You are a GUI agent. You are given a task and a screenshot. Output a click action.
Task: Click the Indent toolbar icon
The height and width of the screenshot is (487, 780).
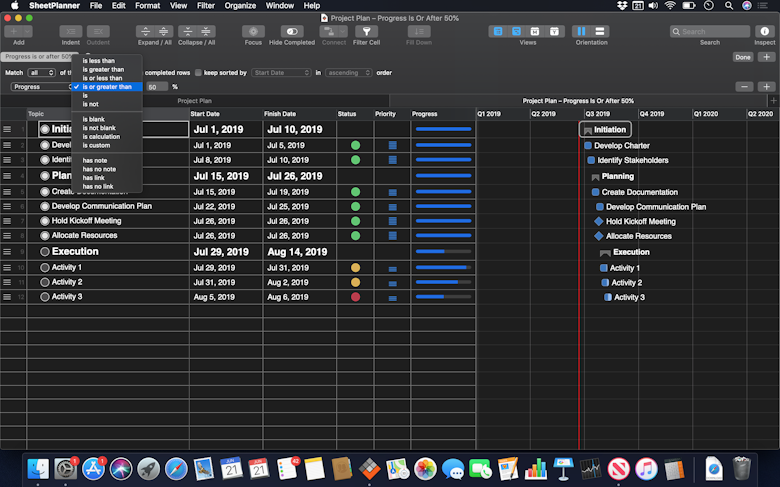(x=71, y=31)
